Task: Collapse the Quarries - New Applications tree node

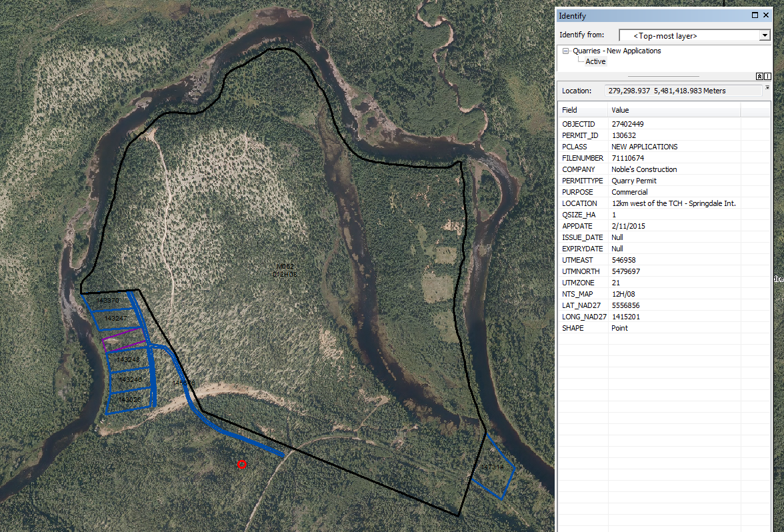Action: click(x=565, y=51)
